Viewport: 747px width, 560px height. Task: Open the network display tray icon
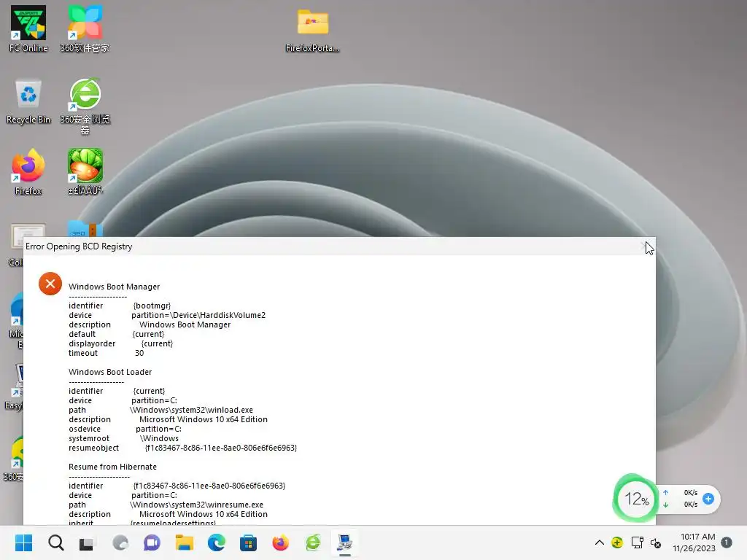[637, 542]
